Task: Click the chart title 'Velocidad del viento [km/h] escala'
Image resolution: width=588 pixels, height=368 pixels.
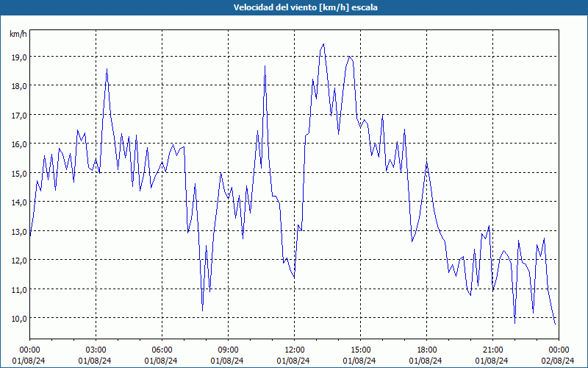Action: [x=305, y=7]
